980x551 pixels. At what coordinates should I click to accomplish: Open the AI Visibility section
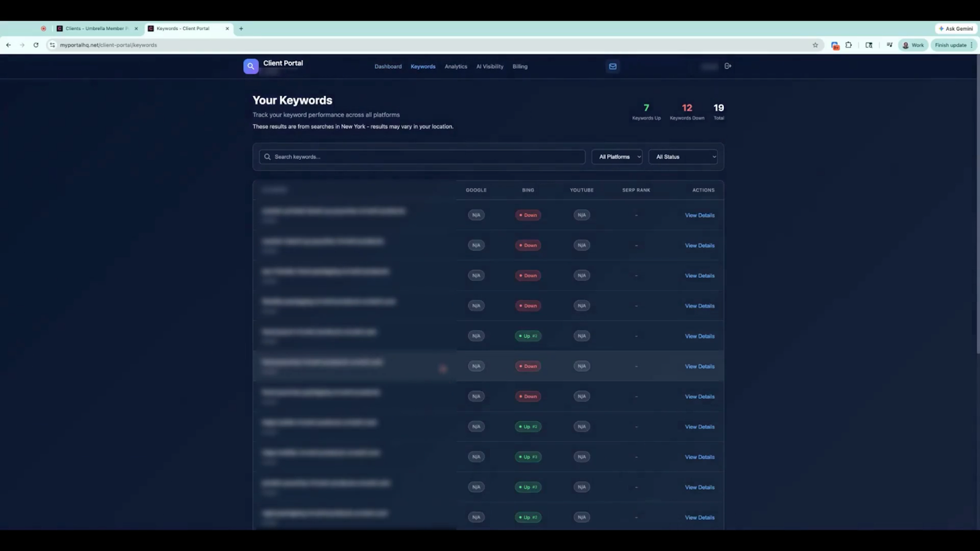pos(490,67)
